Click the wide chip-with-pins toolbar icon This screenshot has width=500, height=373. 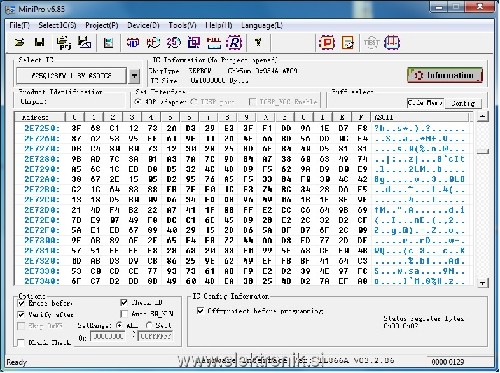(x=214, y=43)
